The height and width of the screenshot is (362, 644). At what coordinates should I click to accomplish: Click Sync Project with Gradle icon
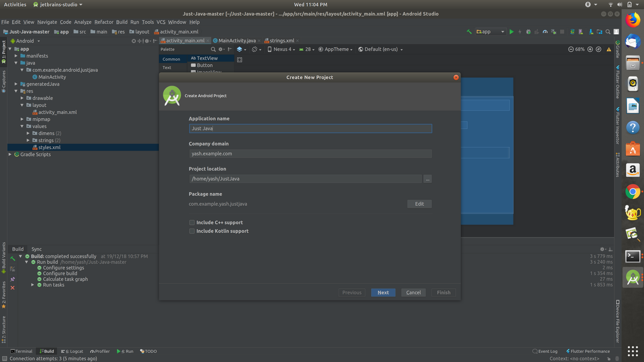(572, 32)
